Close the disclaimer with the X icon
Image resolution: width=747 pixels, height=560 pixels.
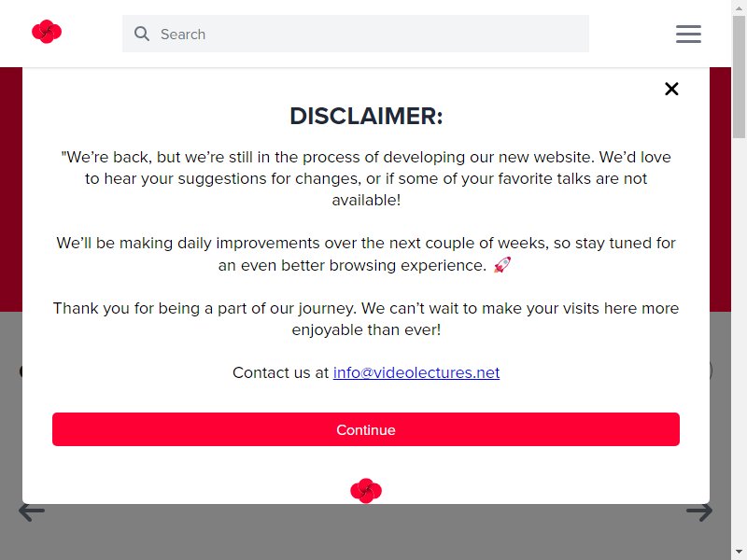(671, 89)
